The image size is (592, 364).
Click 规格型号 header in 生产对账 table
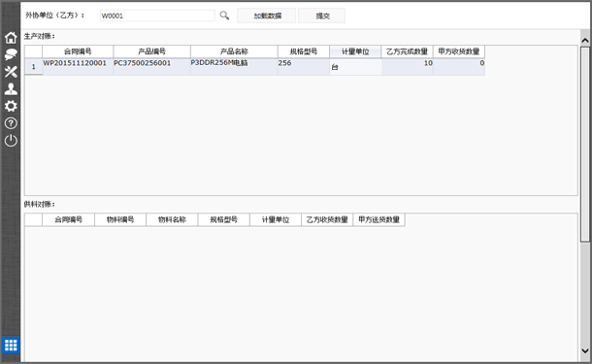pos(304,51)
